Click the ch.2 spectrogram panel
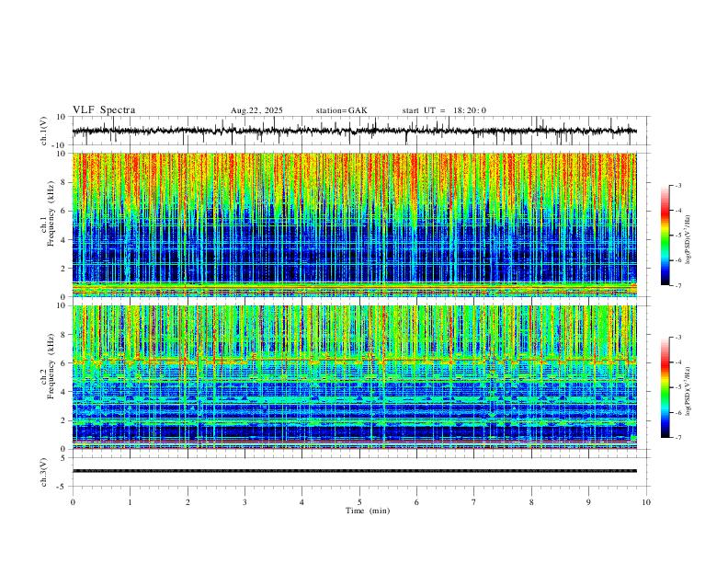Viewport: 728px width, 563px height. 354,377
